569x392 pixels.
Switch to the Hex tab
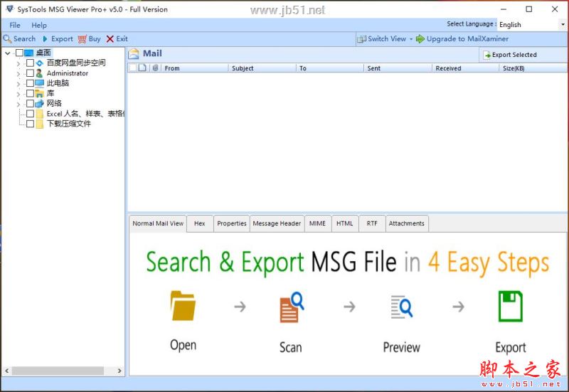(x=200, y=223)
